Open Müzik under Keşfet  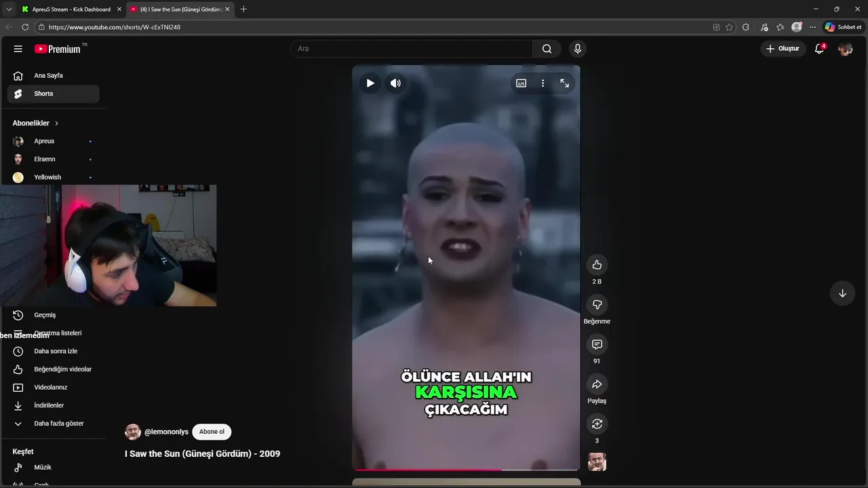click(53, 467)
